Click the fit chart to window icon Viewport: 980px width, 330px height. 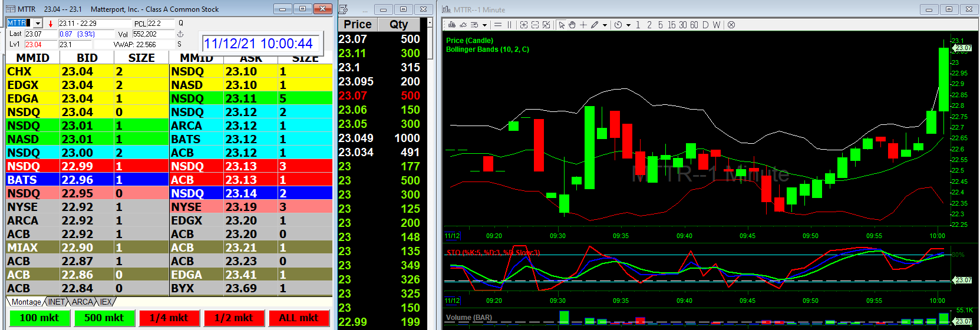[546, 25]
